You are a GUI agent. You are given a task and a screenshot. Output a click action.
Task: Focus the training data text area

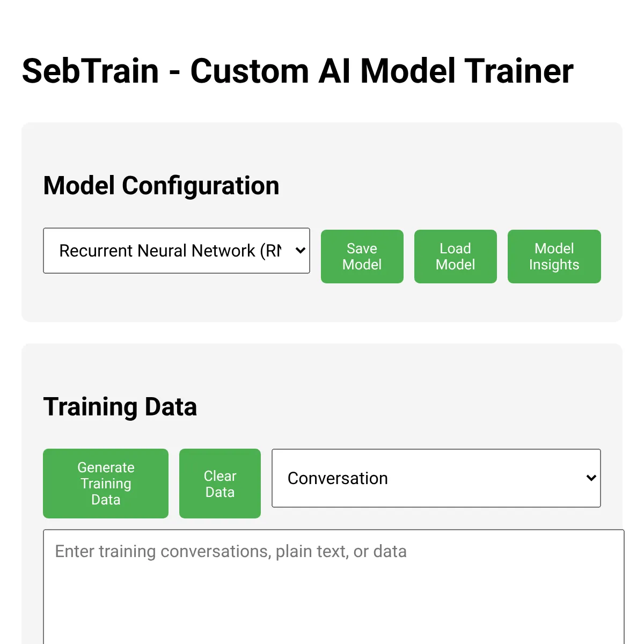click(x=334, y=587)
